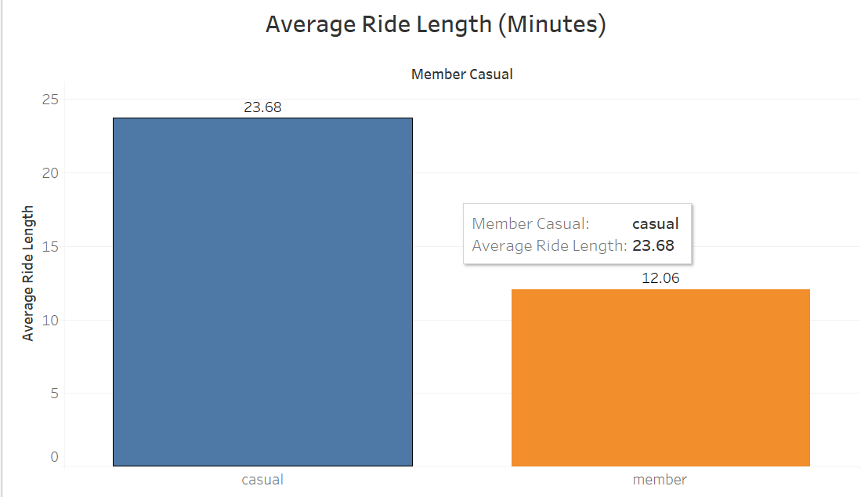This screenshot has height=497, width=868.
Task: Click the vertical Average Ride Length axis title
Action: click(x=27, y=273)
